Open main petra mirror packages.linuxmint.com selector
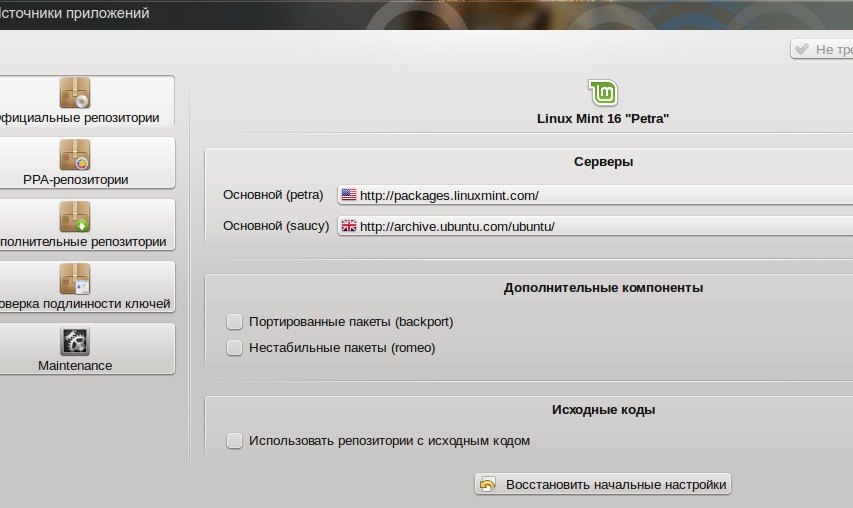 pyautogui.click(x=595, y=195)
